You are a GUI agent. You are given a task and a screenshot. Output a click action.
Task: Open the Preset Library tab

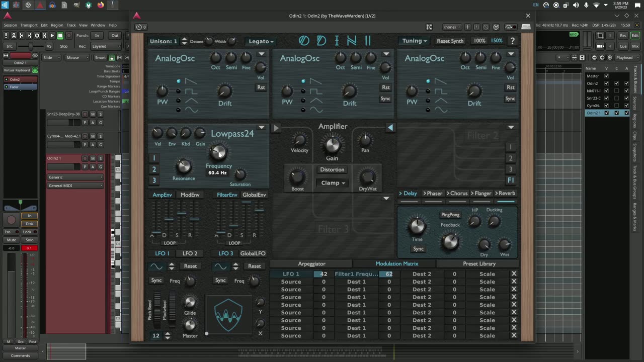pyautogui.click(x=479, y=263)
